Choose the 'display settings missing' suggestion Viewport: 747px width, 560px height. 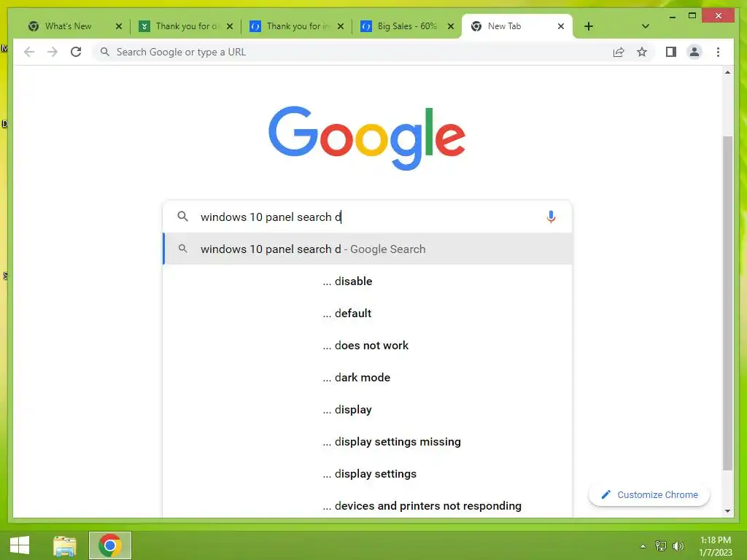pyautogui.click(x=368, y=441)
